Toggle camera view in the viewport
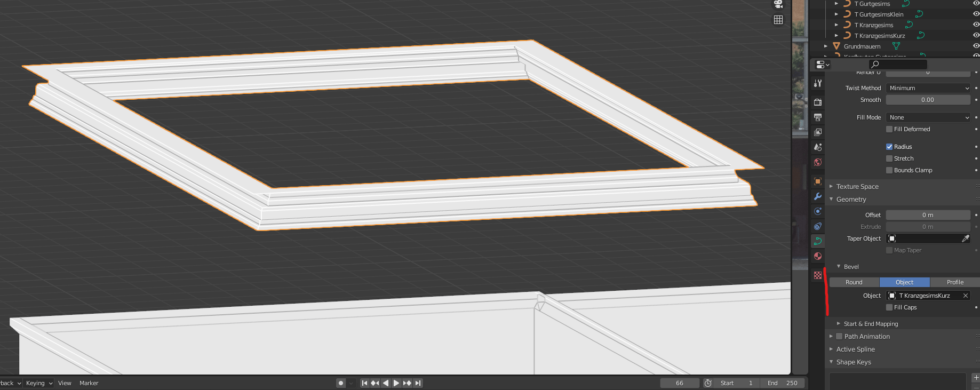980x390 pixels. [778, 4]
